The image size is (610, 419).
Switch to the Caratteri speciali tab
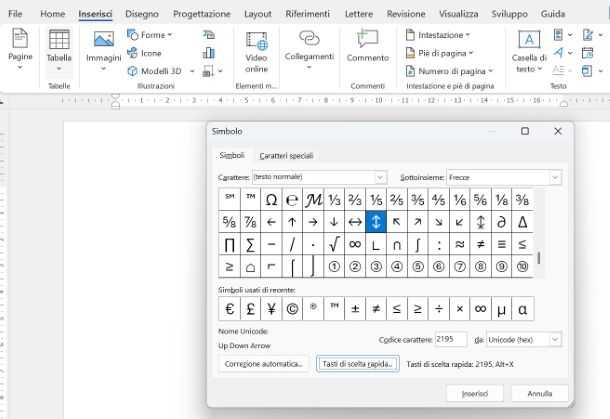pos(286,156)
